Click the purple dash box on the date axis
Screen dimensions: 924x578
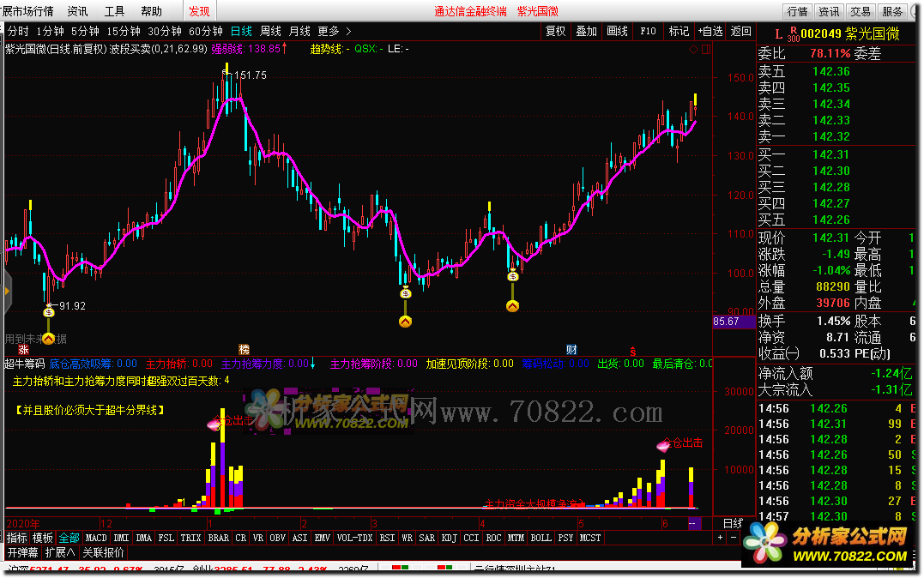pyautogui.click(x=694, y=523)
